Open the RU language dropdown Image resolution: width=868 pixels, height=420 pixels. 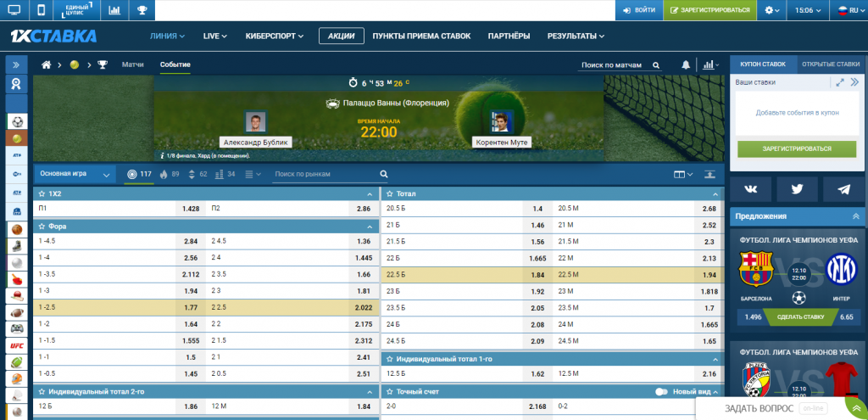(848, 10)
